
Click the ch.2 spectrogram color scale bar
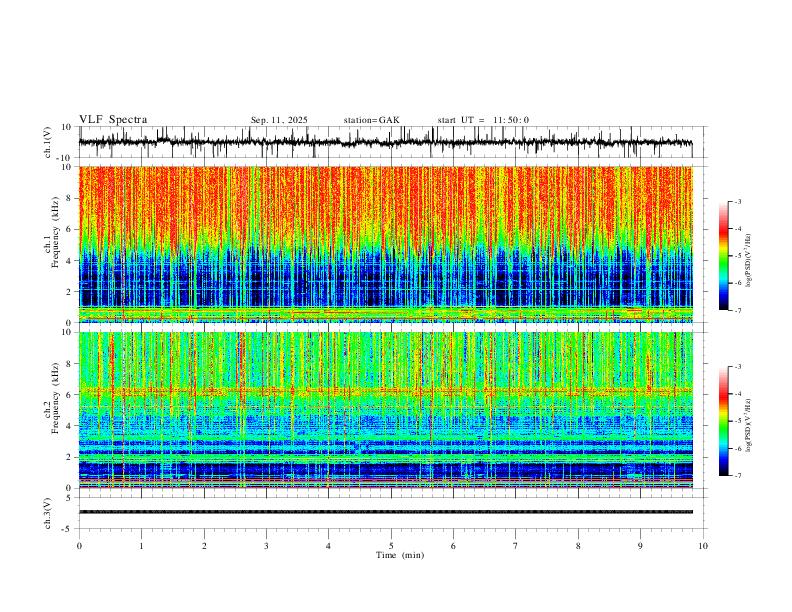click(x=723, y=421)
